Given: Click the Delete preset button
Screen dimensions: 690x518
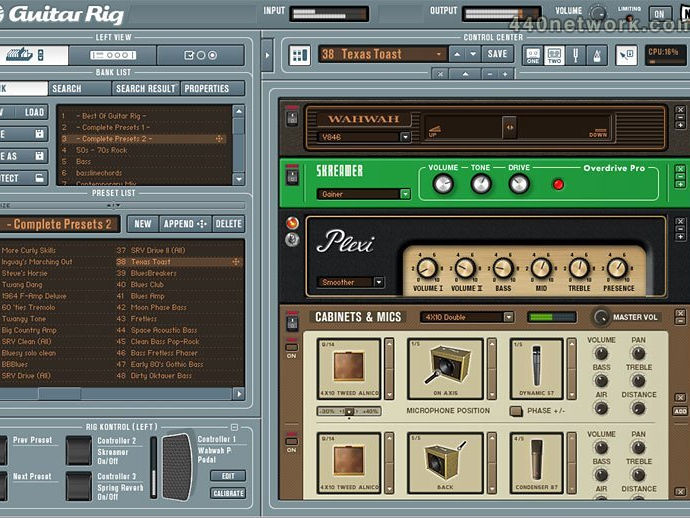Looking at the screenshot, I should (228, 224).
